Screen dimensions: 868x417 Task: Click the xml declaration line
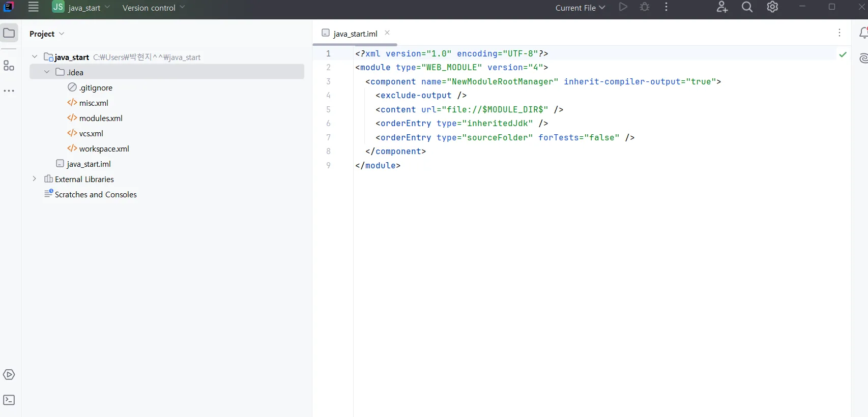pyautogui.click(x=452, y=53)
